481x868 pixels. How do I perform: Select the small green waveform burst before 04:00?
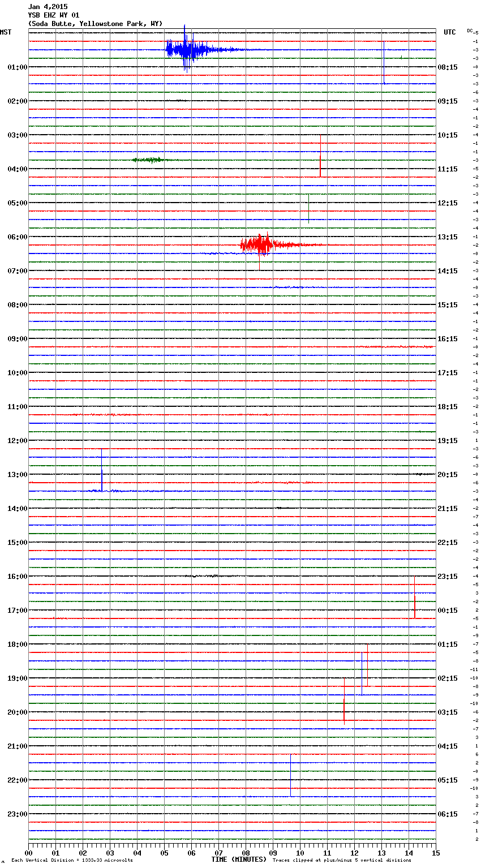coord(148,160)
